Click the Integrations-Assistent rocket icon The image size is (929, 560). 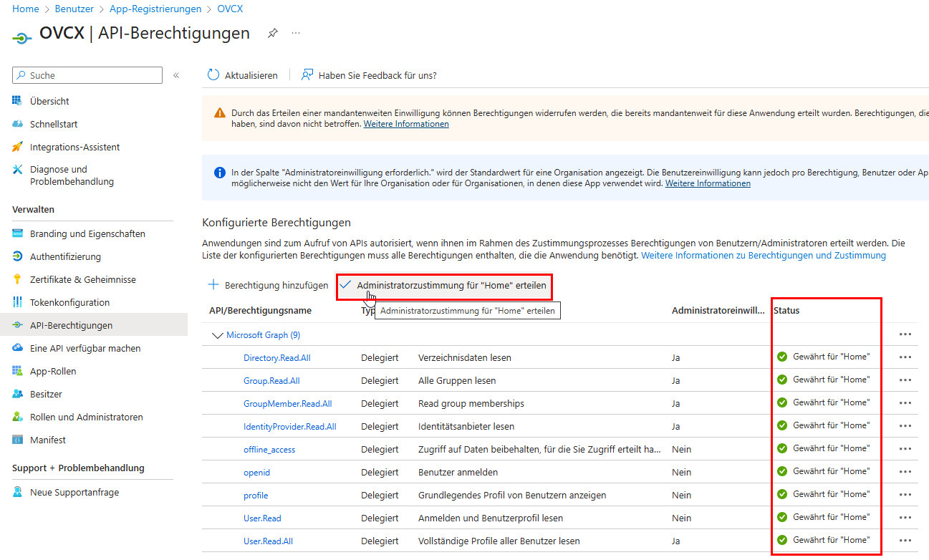click(18, 147)
